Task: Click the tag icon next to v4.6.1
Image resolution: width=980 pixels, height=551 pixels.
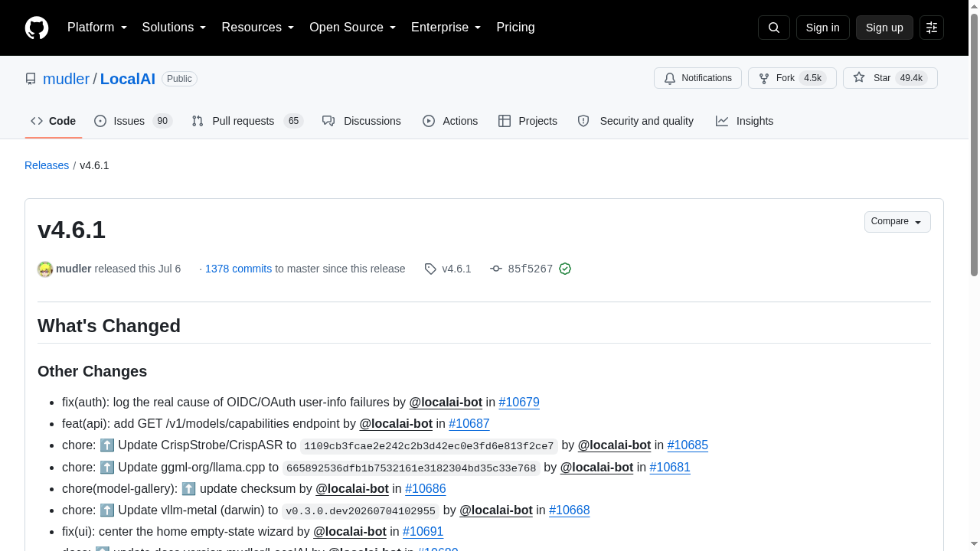Action: (430, 269)
